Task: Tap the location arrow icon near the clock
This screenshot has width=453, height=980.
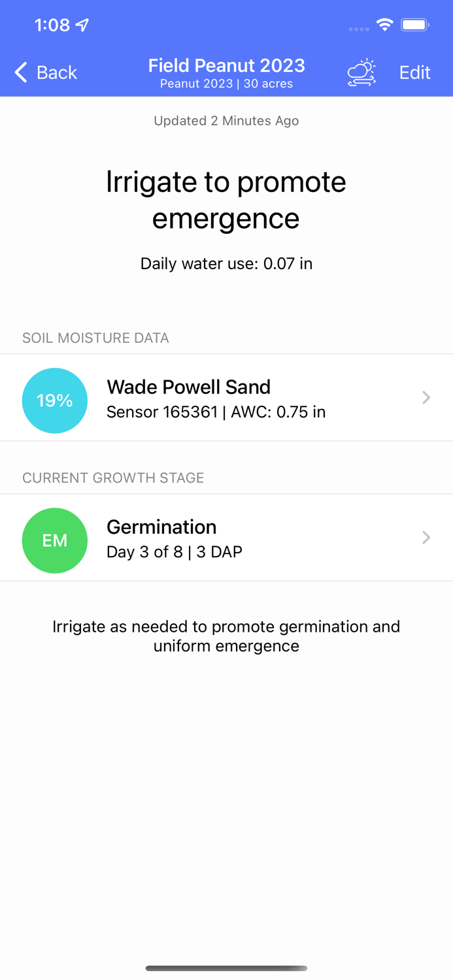Action: [x=82, y=24]
